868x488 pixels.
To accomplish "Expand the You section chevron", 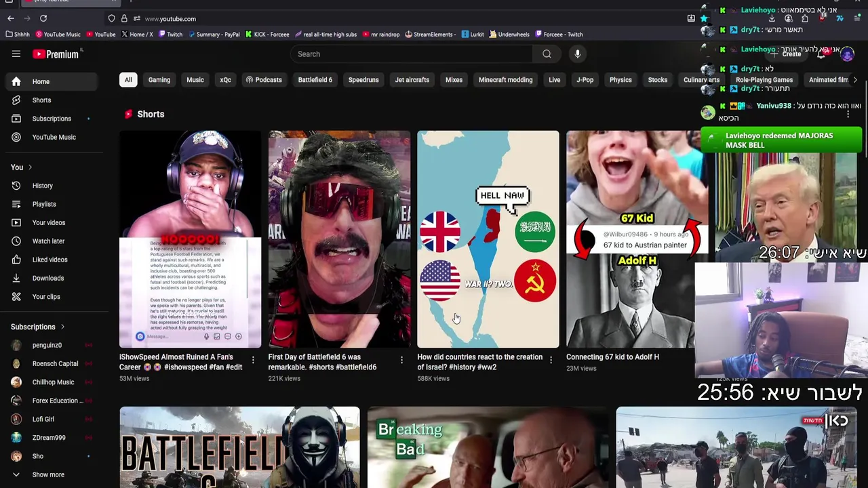I will [30, 167].
